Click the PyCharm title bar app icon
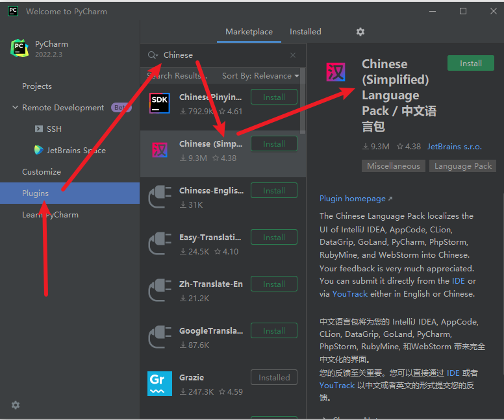504x420 pixels. point(13,11)
